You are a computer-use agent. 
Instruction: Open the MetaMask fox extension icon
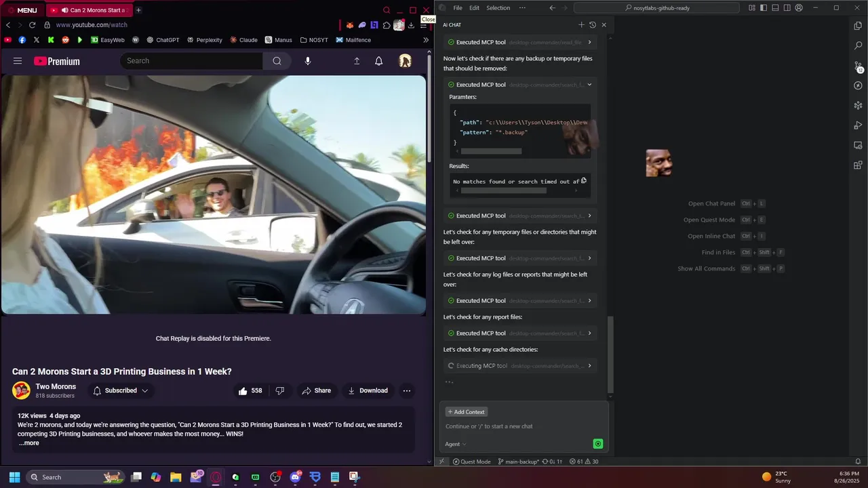(x=350, y=25)
